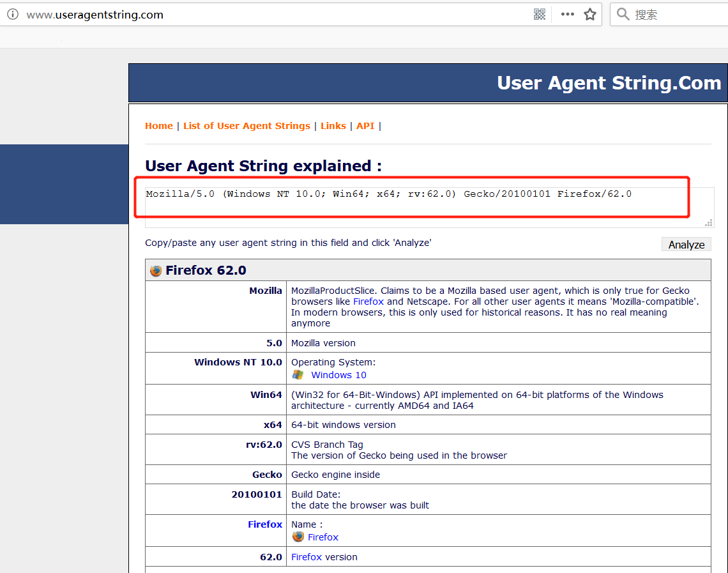The image size is (728, 573).
Task: Click the 'Firefox 62.0' result heading
Action: [x=206, y=270]
